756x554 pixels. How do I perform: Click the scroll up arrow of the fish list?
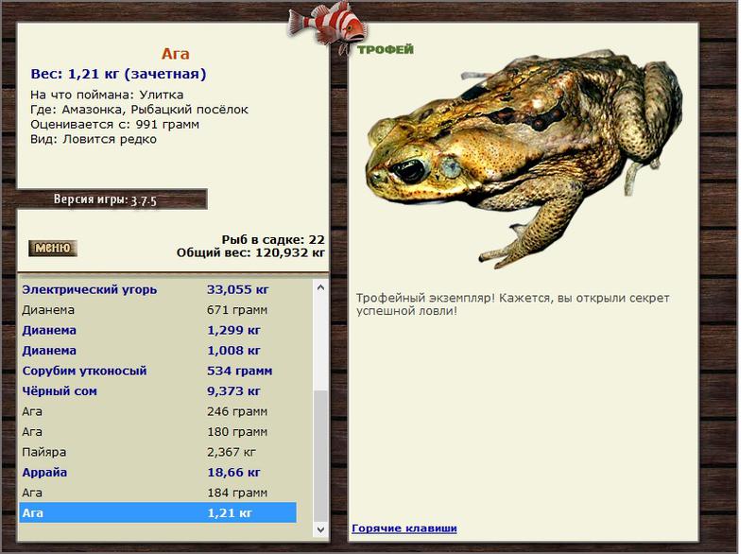click(x=320, y=287)
